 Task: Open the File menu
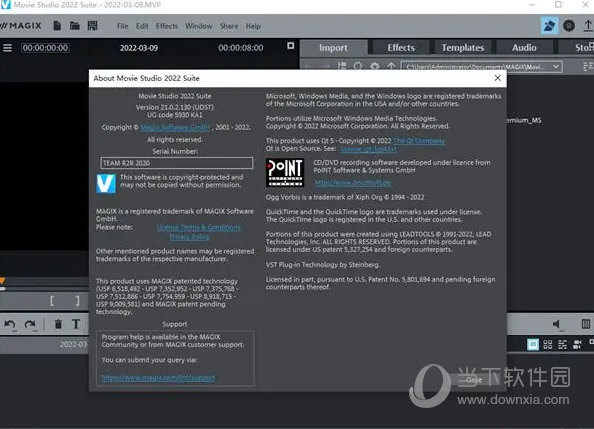coord(122,26)
